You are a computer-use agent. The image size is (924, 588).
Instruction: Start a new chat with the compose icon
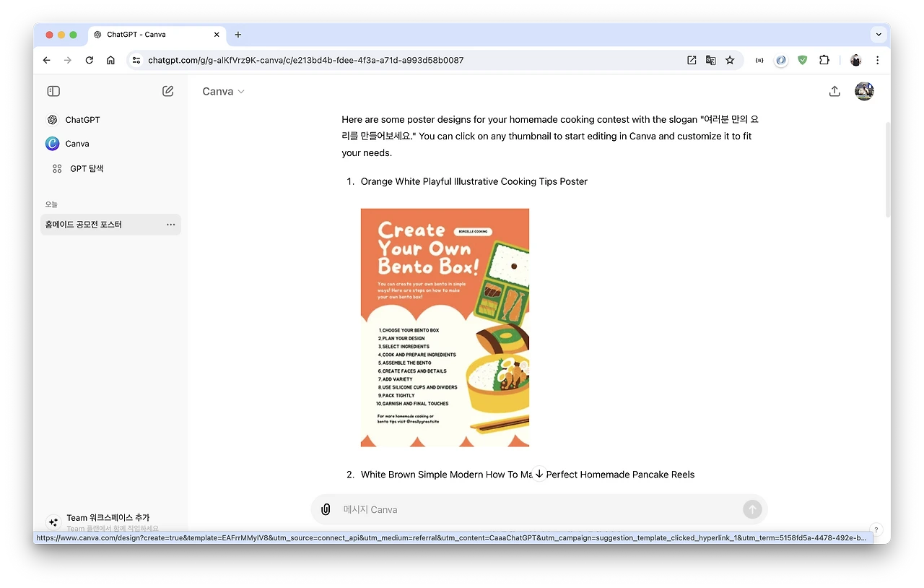168,91
